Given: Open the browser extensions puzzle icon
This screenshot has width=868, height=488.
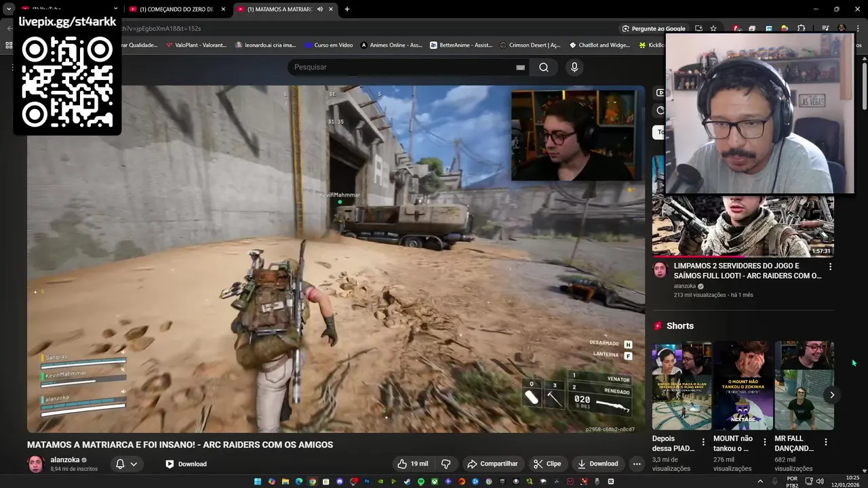Looking at the screenshot, I should pos(801,28).
